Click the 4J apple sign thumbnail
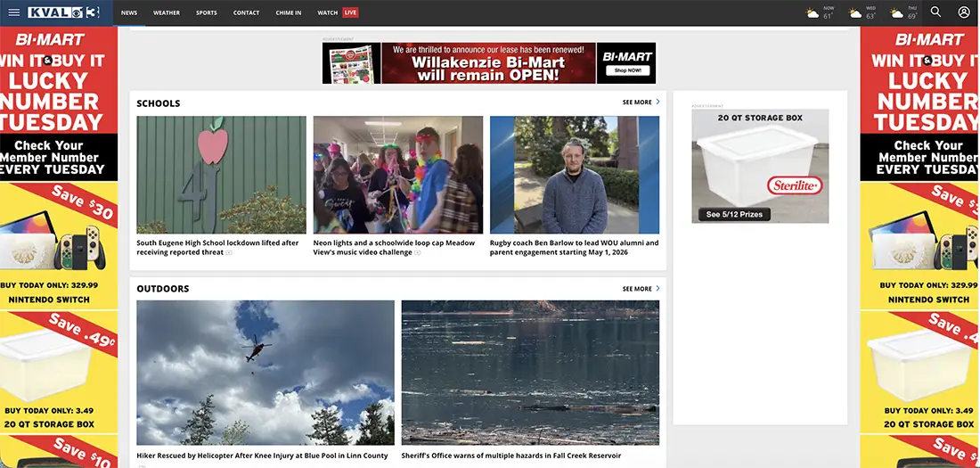The image size is (980, 468). pyautogui.click(x=221, y=175)
